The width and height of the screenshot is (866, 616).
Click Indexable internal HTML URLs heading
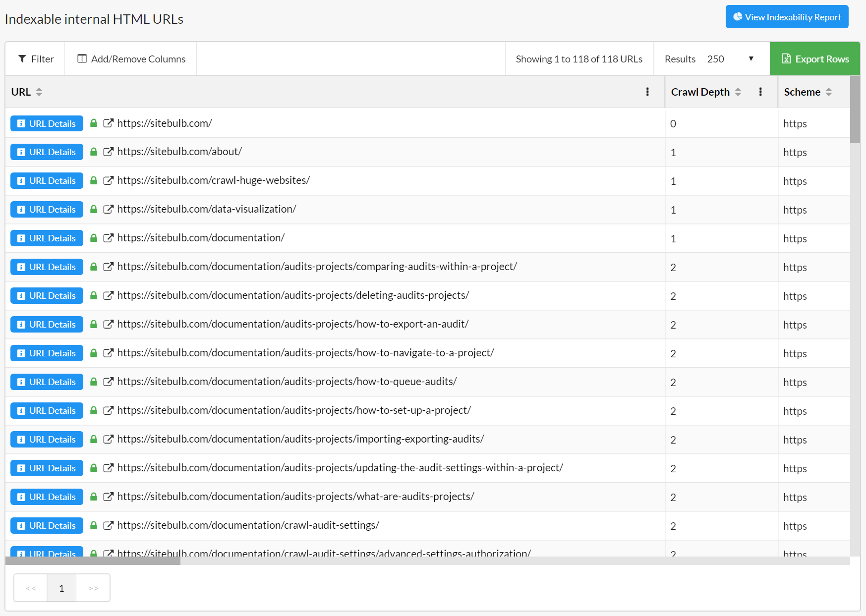point(94,19)
